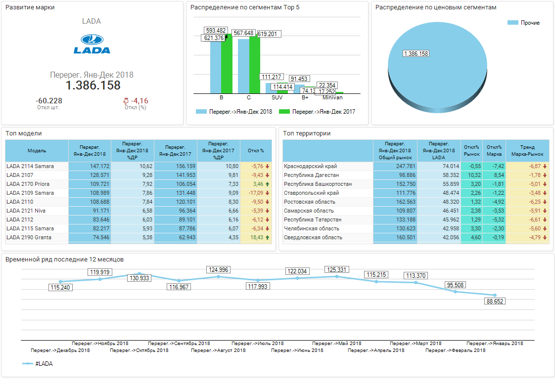The width and height of the screenshot is (555, 392).
Task: Click the red trend arrow for Краснодарский край
Action: 545,166
